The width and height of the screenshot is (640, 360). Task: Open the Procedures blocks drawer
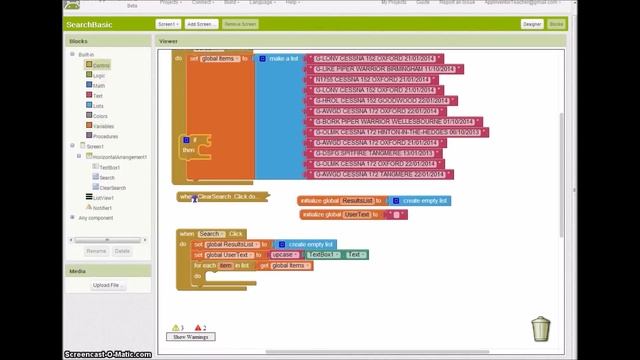tap(102, 136)
